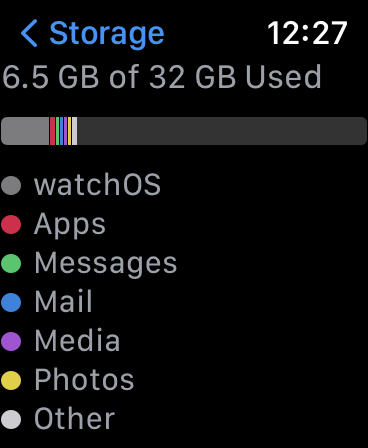The image size is (368, 448).
Task: Click the white Other legend dot
Action: point(11,419)
